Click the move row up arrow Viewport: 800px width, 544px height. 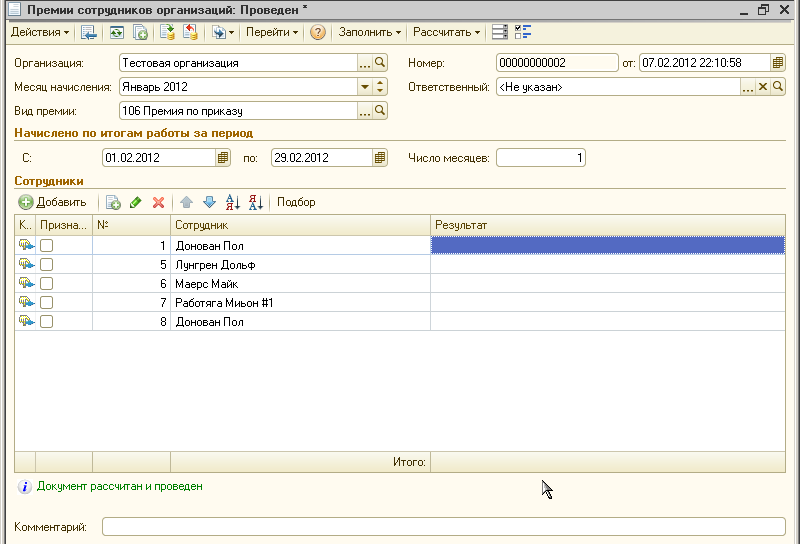[x=186, y=202]
